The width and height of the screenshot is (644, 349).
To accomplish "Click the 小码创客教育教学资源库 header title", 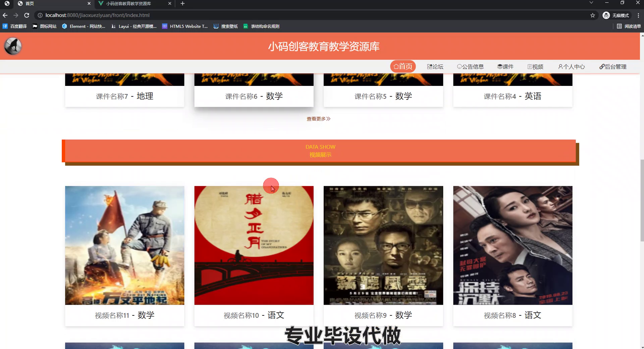I will click(324, 46).
